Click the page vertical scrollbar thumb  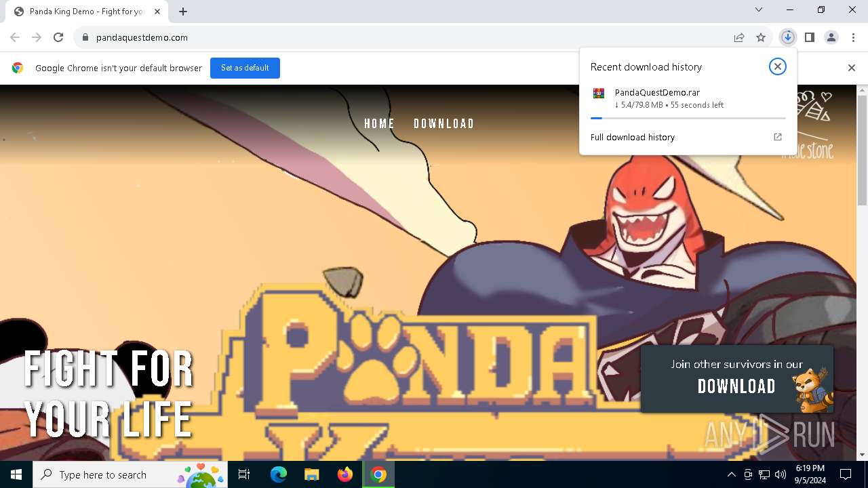point(863,149)
